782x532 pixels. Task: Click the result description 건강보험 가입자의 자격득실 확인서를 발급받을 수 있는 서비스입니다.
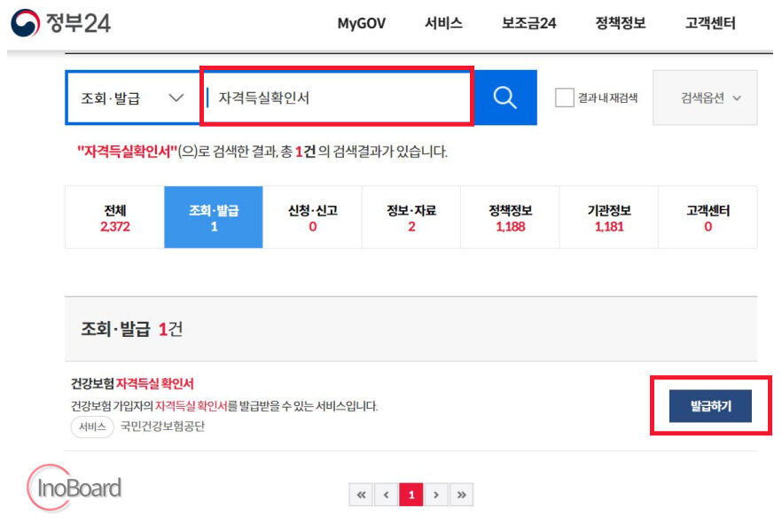pyautogui.click(x=224, y=406)
